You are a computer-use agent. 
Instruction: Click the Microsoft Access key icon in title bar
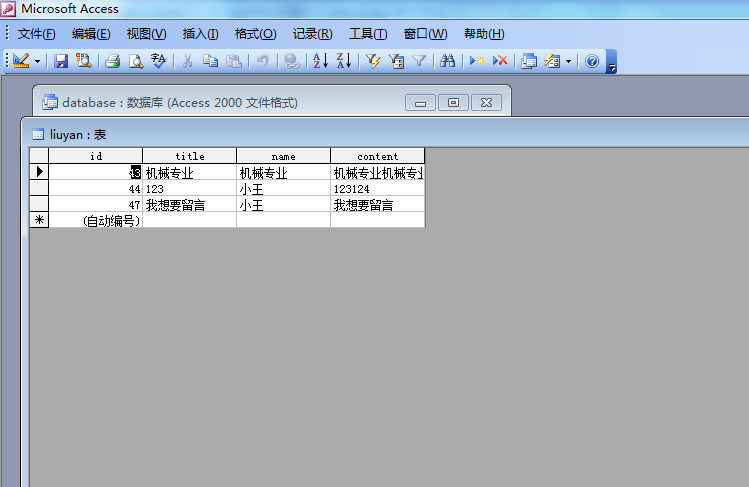[x=8, y=9]
